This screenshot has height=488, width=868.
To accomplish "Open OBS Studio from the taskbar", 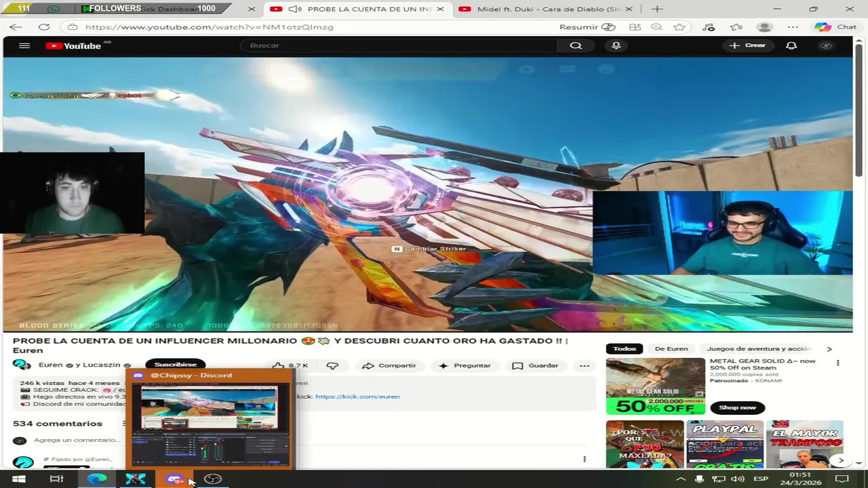I will pos(213,479).
